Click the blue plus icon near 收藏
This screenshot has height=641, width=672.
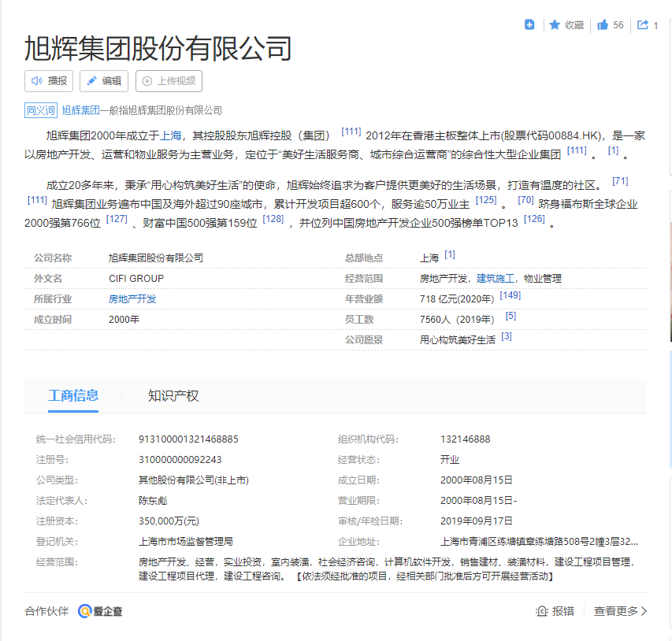(529, 25)
